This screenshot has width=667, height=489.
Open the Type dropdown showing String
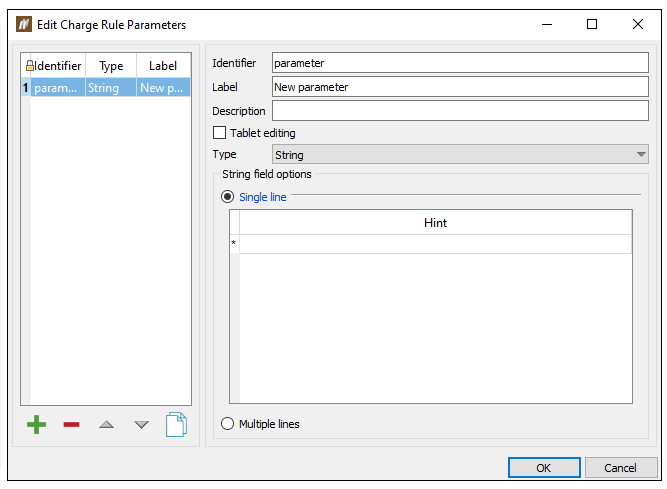(x=460, y=155)
